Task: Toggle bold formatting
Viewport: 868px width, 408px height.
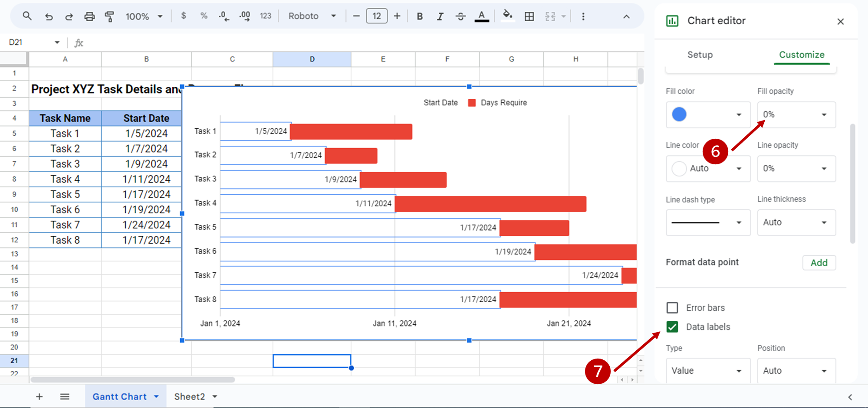Action: click(420, 16)
